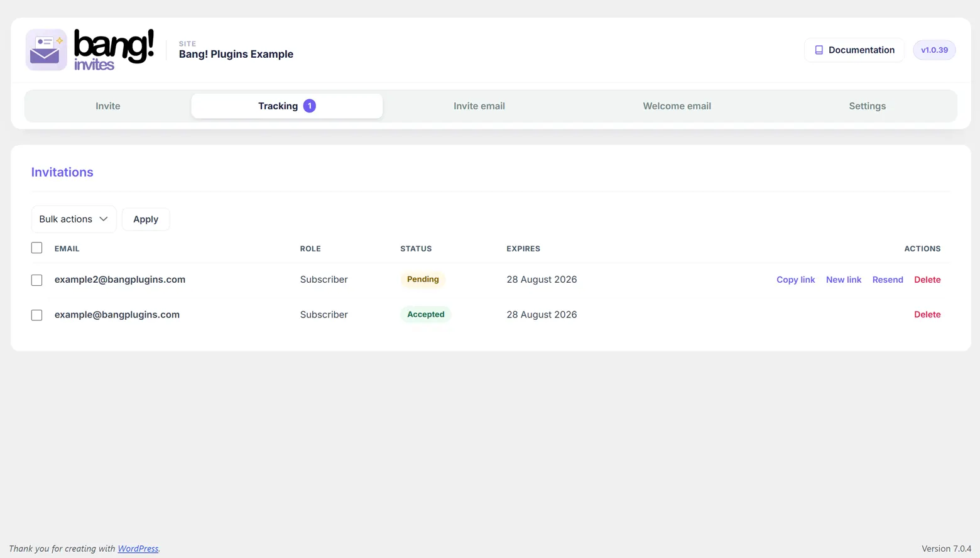
Task: Click the EMAIL column header
Action: tap(67, 249)
